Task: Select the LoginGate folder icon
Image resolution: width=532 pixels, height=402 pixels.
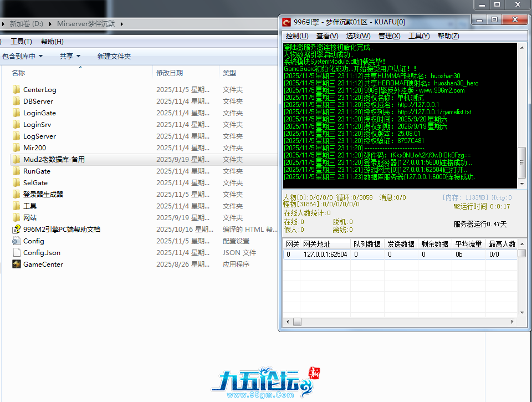Action: coord(17,113)
